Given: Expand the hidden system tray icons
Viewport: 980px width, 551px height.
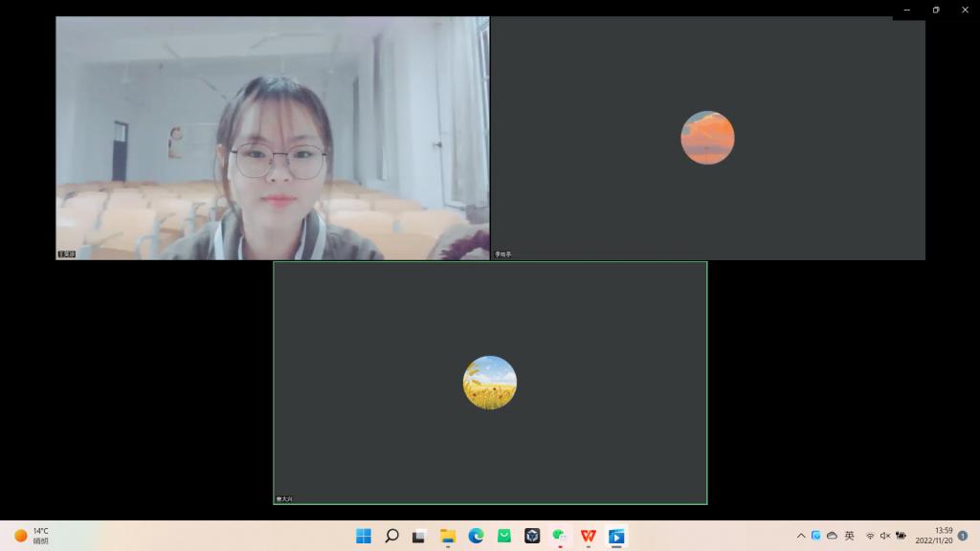Looking at the screenshot, I should point(801,536).
